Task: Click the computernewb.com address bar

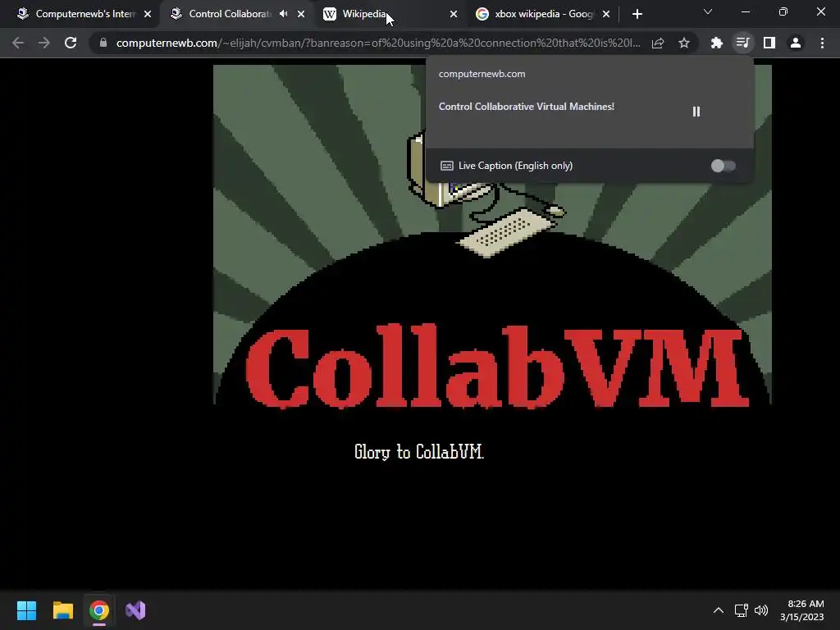Action: point(377,43)
